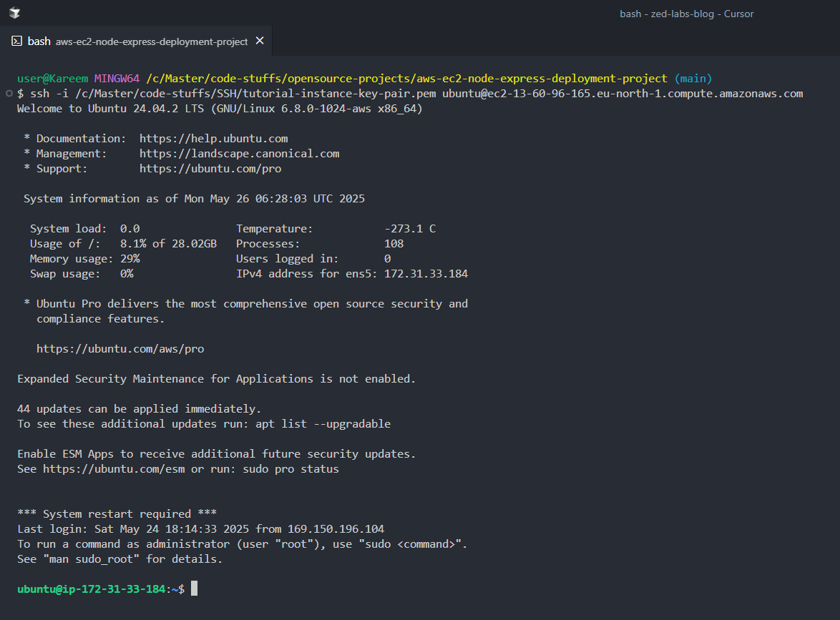
Task: Open the https://ubuntu.com/aws/pro link
Action: [x=120, y=349]
